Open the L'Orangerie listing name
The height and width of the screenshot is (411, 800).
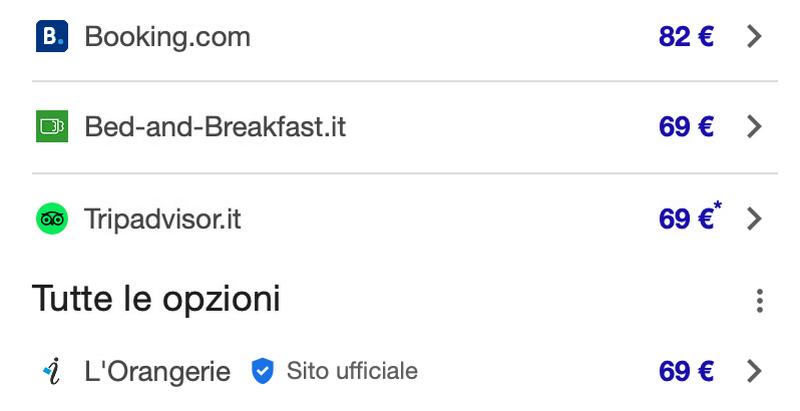[x=157, y=372]
